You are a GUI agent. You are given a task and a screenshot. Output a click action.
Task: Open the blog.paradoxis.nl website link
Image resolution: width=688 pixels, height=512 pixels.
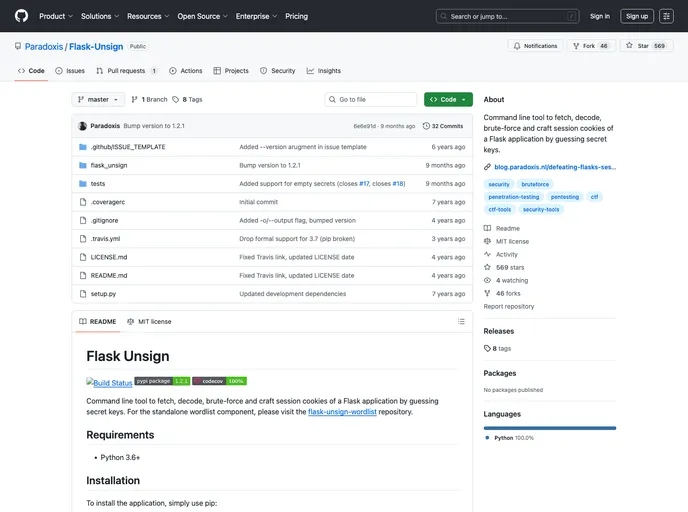(555, 167)
